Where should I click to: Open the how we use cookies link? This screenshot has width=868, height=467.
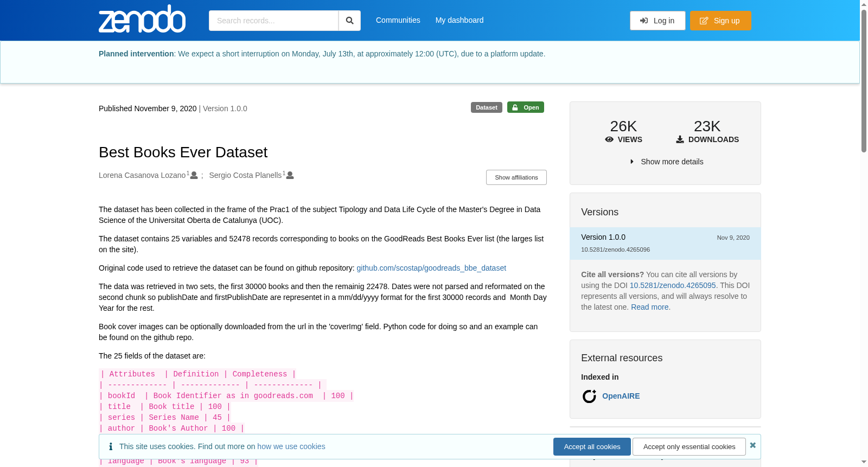coord(291,446)
